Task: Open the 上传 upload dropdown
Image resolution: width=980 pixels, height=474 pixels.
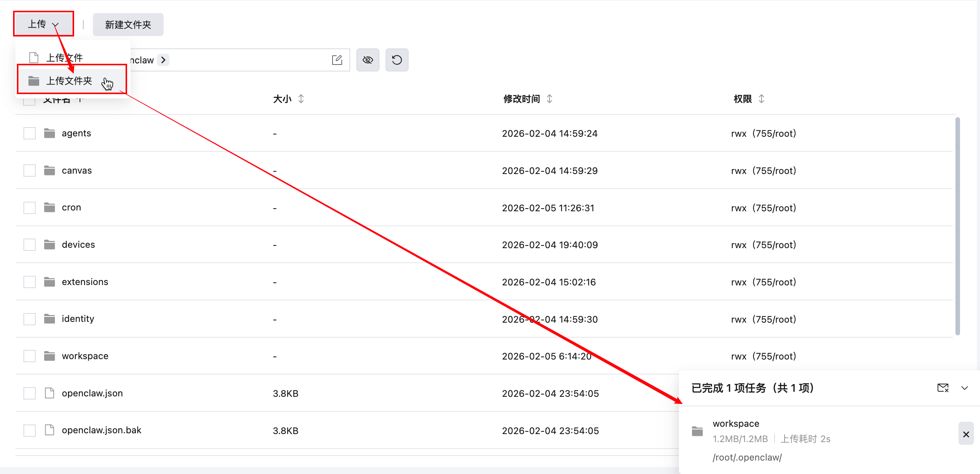Action: click(x=43, y=24)
